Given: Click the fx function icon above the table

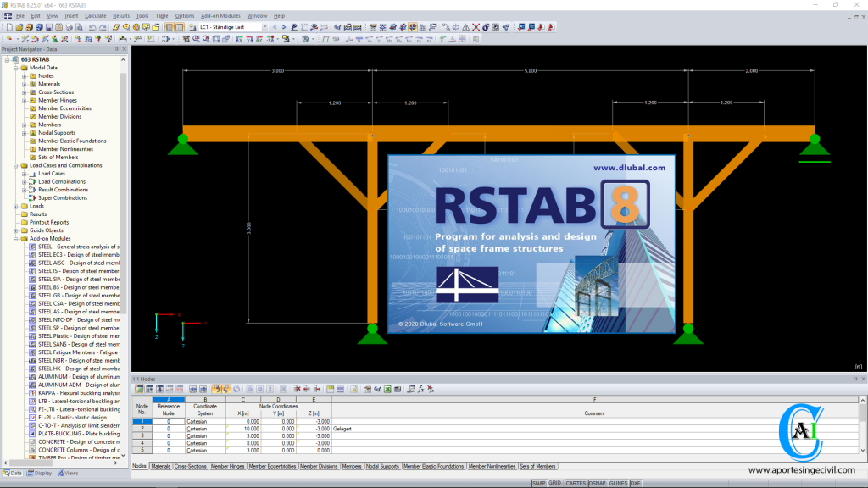Looking at the screenshot, I should click(420, 389).
